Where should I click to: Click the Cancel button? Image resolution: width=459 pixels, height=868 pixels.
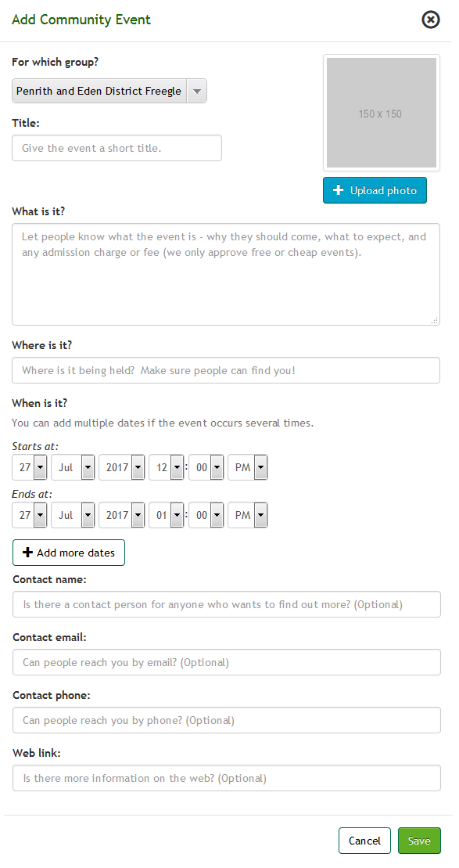364,841
